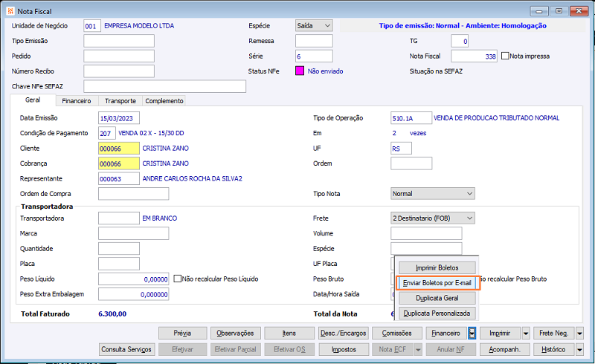Viewport: 595px width, 364px height.
Task: Click the TG field showing 0
Action: (460, 41)
